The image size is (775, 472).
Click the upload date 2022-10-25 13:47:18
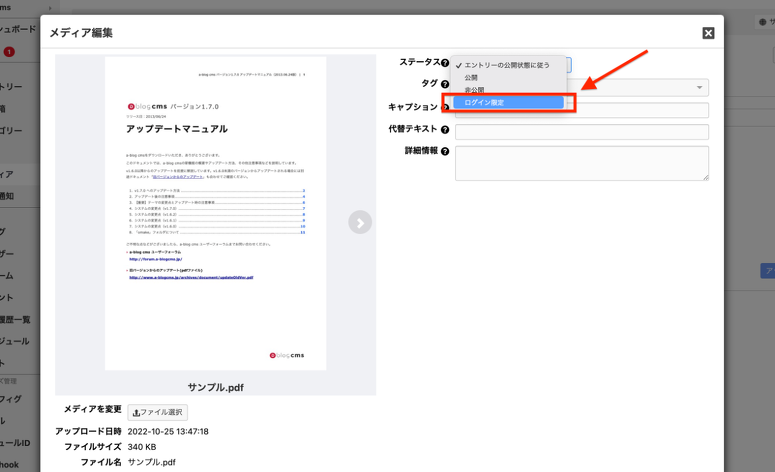pyautogui.click(x=168, y=431)
